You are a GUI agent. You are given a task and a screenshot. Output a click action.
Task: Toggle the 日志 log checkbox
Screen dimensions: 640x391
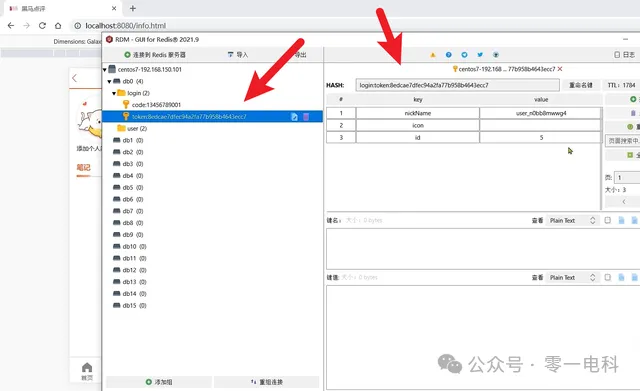pyautogui.click(x=617, y=55)
